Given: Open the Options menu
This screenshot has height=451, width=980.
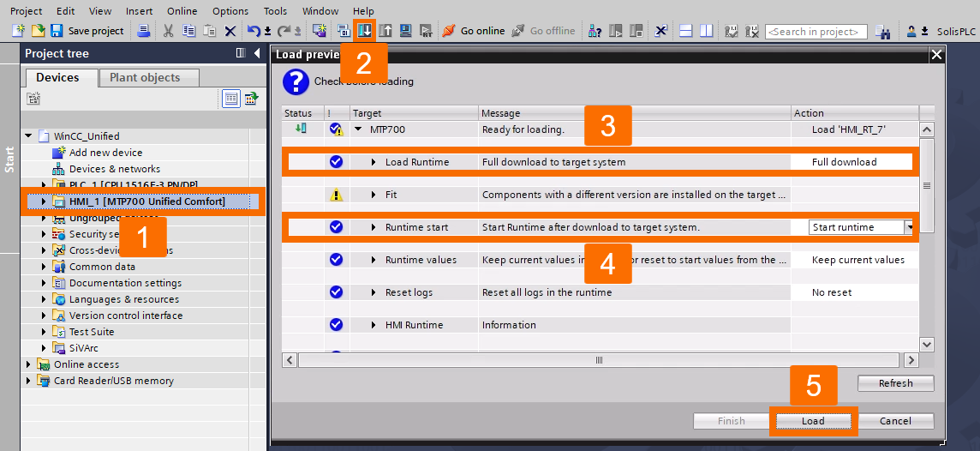Looking at the screenshot, I should pyautogui.click(x=230, y=10).
